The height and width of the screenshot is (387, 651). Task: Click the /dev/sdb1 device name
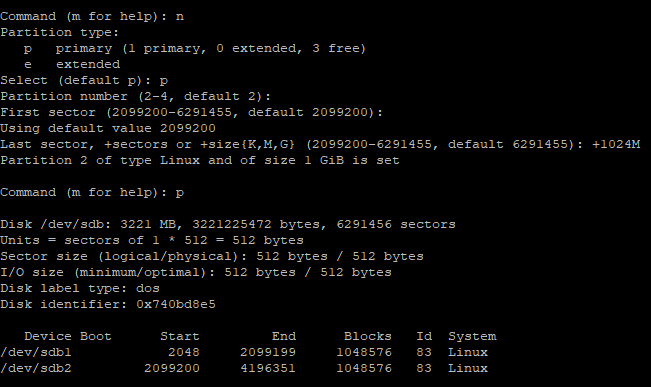tap(36, 353)
